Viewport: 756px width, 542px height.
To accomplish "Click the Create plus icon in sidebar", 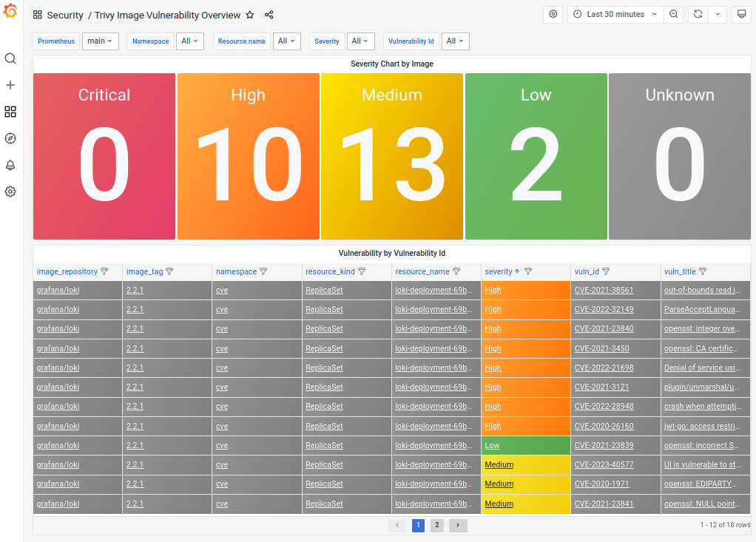I will pyautogui.click(x=10, y=85).
